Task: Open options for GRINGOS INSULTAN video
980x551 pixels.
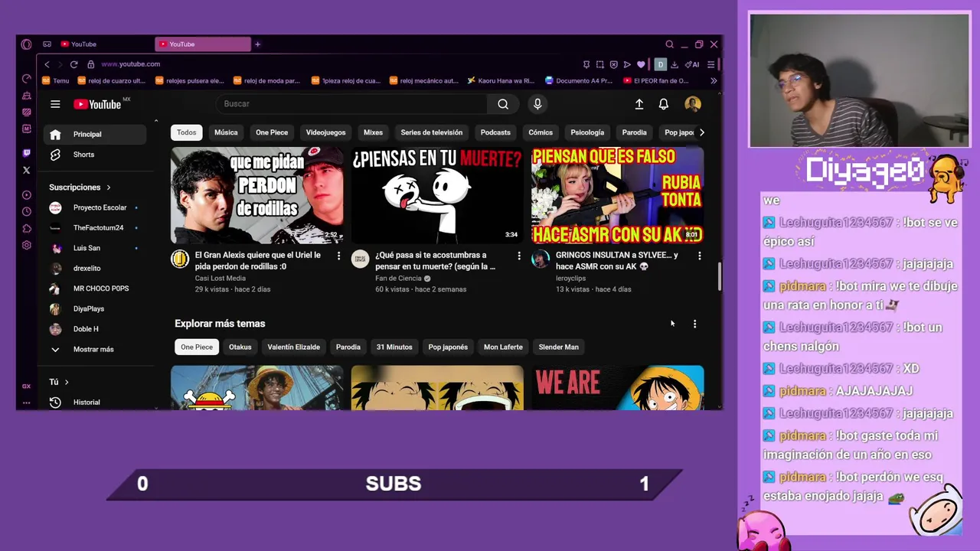Action: pyautogui.click(x=699, y=256)
